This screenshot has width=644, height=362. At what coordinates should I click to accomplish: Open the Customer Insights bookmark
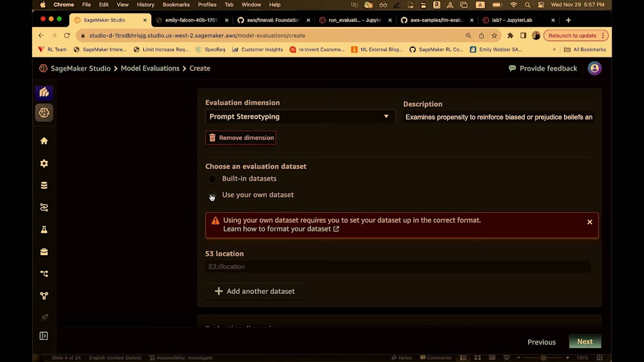[257, 49]
